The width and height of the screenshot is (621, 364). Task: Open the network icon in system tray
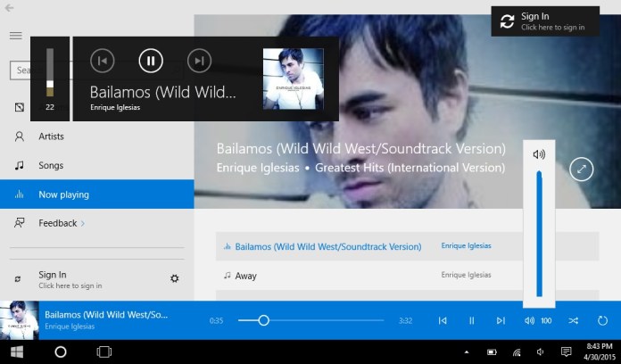pos(517,352)
